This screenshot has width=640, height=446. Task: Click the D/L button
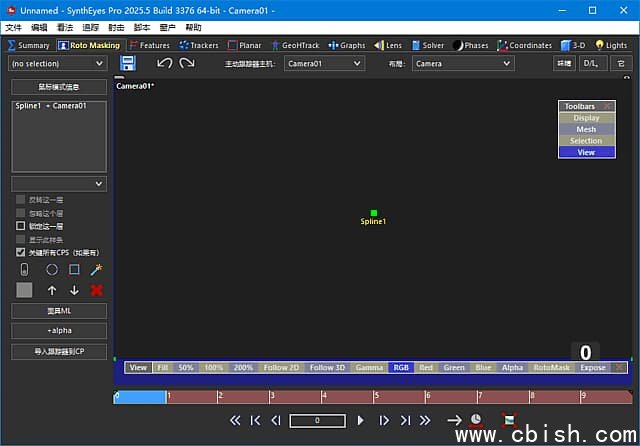(592, 63)
